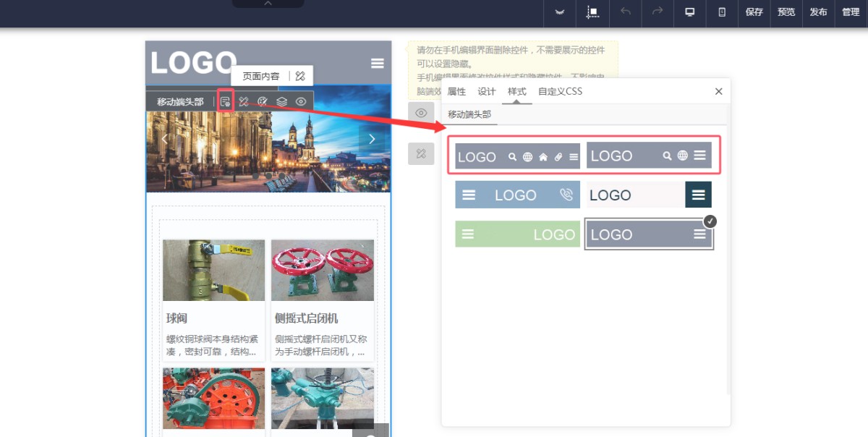Viewport: 868px width, 437px height.
Task: Open settings icon on 移动端头部 toolbar
Action: tap(226, 101)
